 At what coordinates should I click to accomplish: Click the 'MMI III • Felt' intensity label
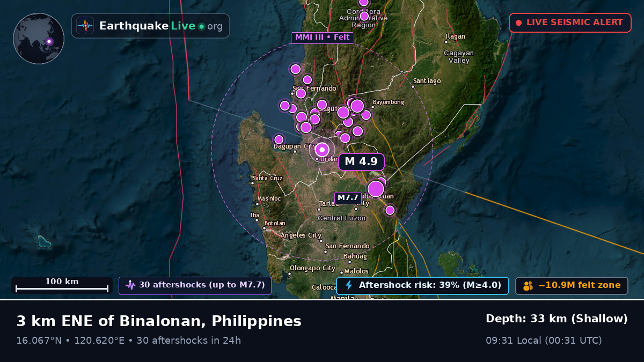click(323, 38)
